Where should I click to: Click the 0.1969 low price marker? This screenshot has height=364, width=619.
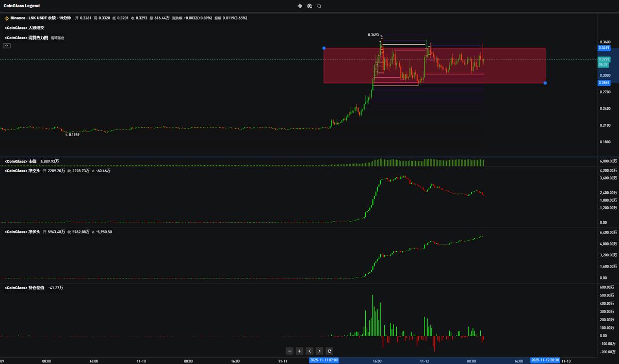tap(74, 135)
